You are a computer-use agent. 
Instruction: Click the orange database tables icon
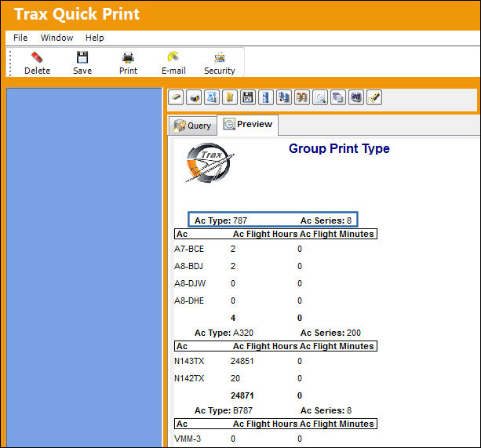pyautogui.click(x=302, y=97)
